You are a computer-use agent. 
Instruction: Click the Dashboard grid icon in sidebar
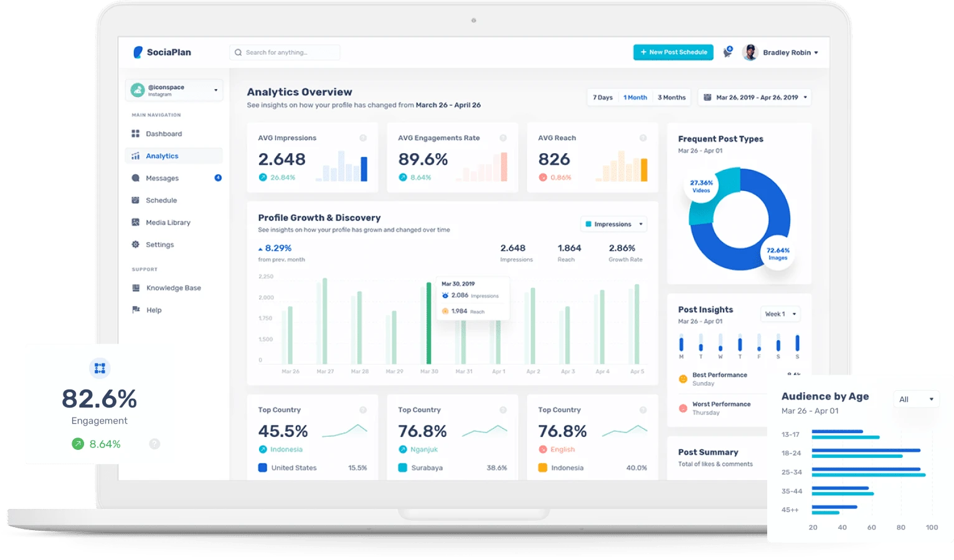[136, 134]
